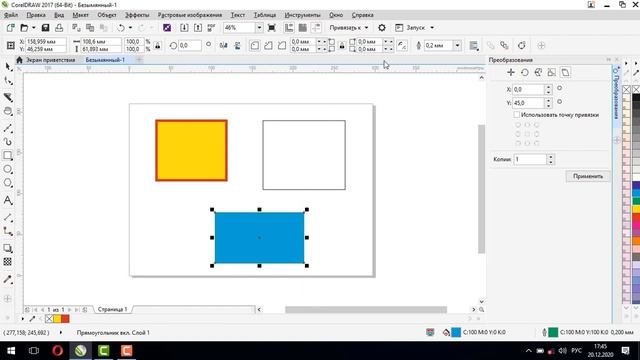Select the Skew tab in Transformations docker
This screenshot has width=640, height=360.
(565, 73)
